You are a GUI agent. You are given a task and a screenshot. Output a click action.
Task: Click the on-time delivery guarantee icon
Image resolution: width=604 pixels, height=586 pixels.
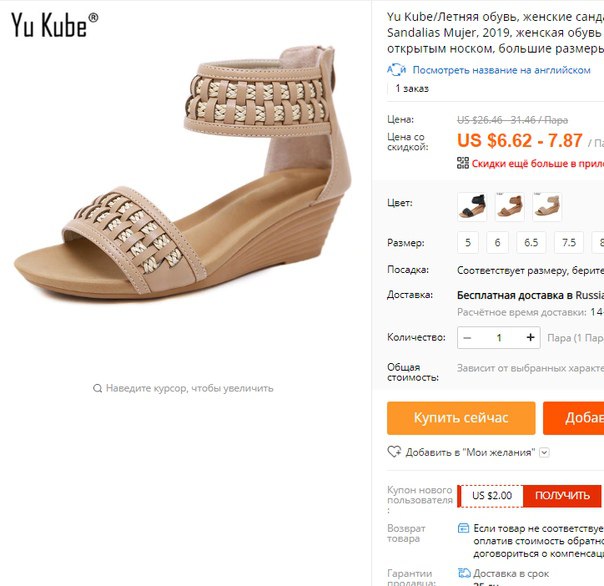(464, 573)
